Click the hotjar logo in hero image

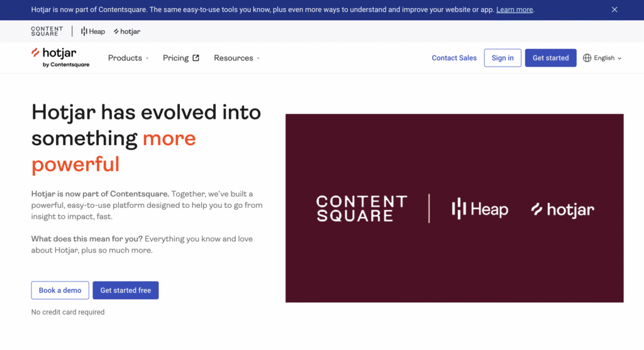point(562,209)
